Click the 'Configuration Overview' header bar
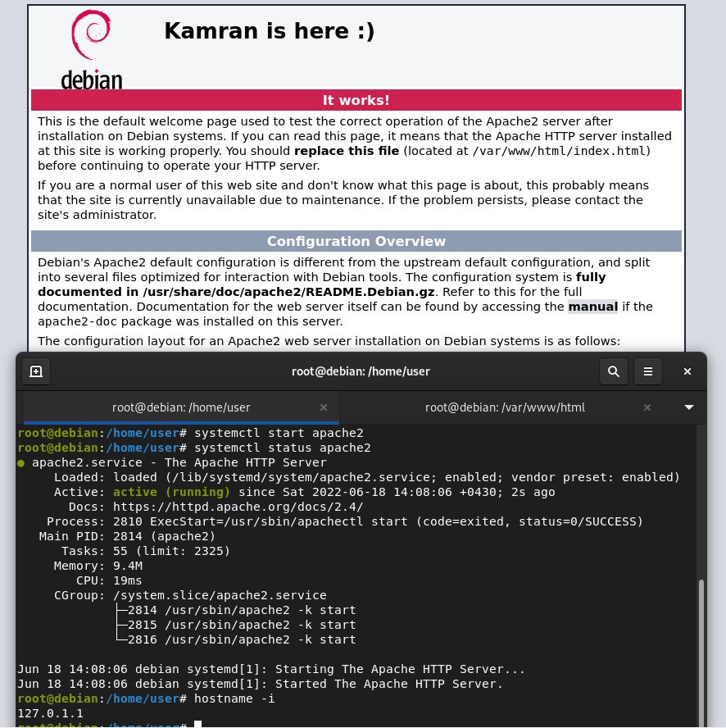Screen dimensions: 726x728 coord(356,241)
